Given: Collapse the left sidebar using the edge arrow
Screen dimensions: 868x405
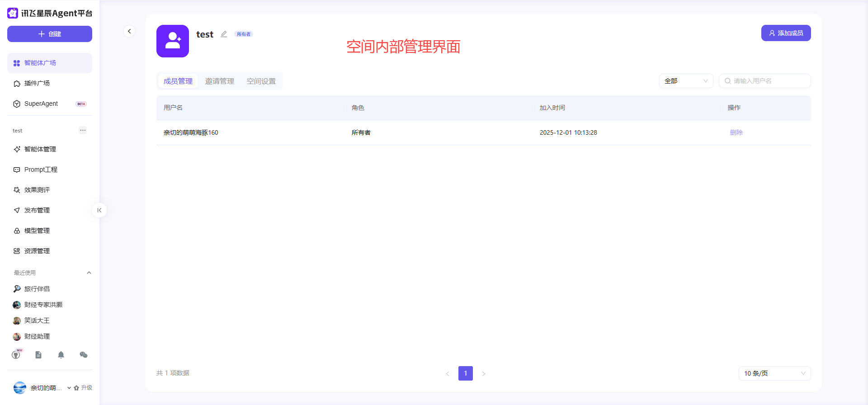Looking at the screenshot, I should (x=99, y=210).
